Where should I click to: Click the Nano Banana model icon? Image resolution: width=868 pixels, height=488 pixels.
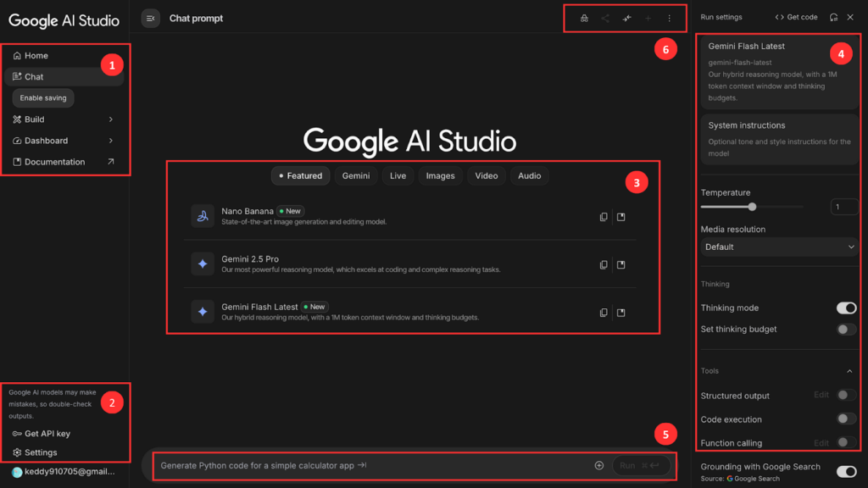pos(203,216)
